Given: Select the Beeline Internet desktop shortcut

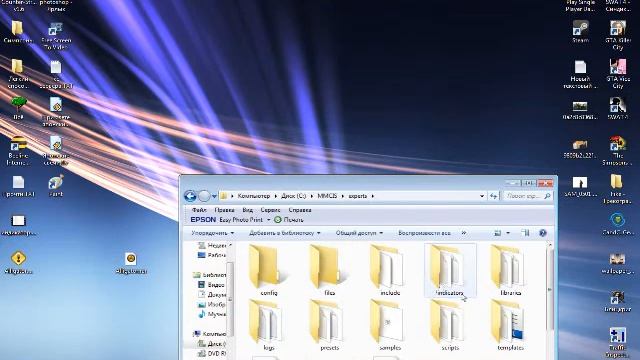Looking at the screenshot, I should pos(18,151).
